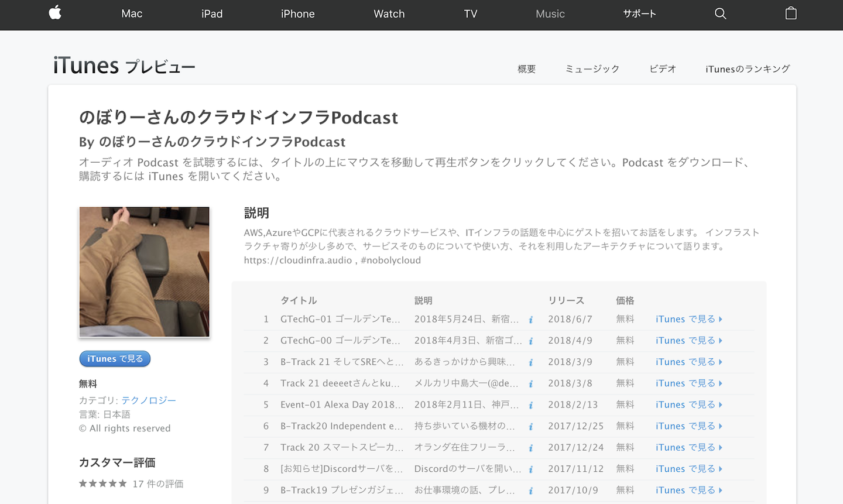Viewport: 843px width, 504px height.
Task: Open the テクノロジー category link
Action: click(149, 400)
